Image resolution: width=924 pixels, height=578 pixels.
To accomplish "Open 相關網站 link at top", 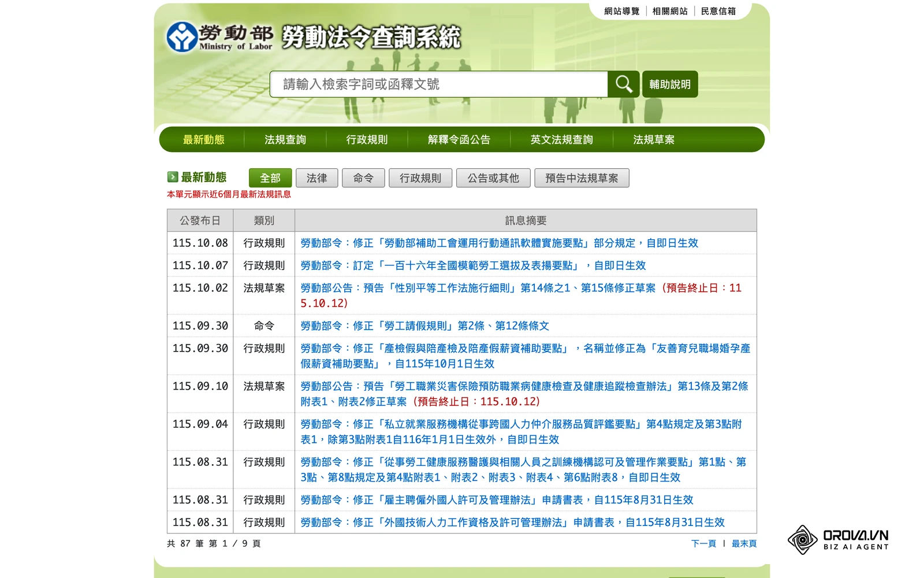I will click(x=670, y=11).
